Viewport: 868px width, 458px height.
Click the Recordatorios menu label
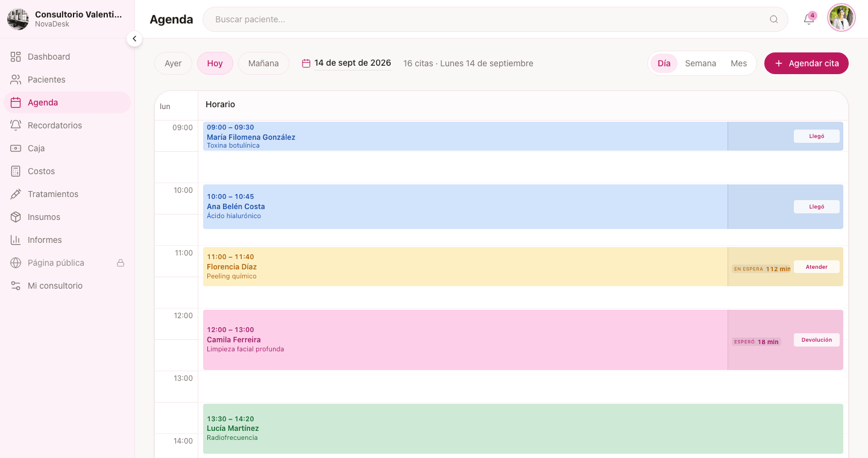click(x=55, y=125)
